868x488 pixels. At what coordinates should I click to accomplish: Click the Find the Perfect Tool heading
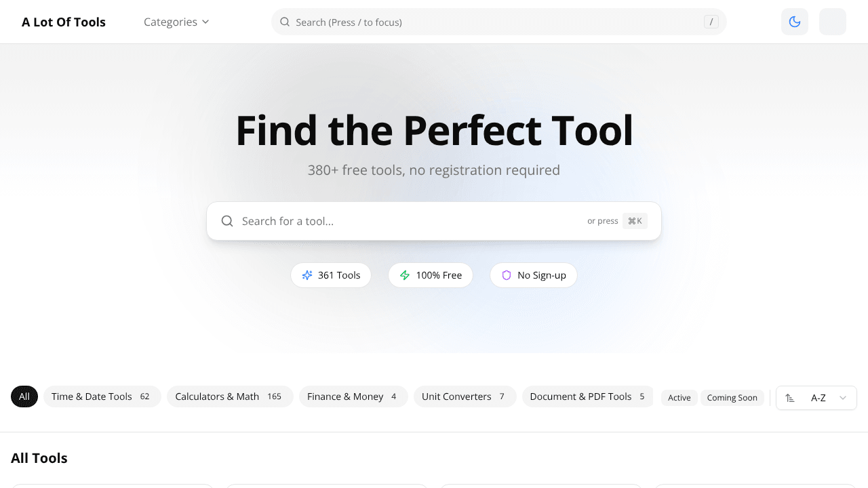point(434,130)
